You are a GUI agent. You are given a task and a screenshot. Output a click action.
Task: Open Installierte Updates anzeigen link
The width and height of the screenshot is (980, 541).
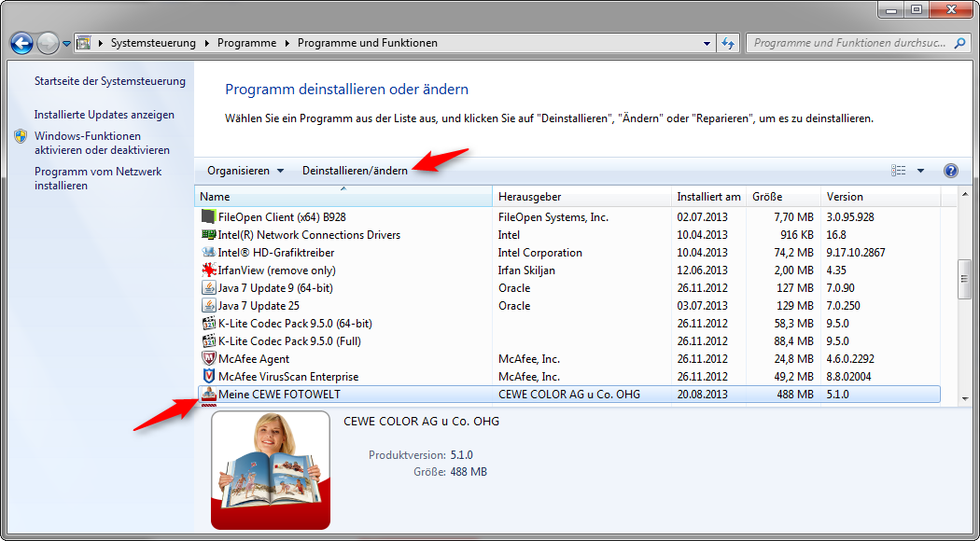pyautogui.click(x=105, y=115)
